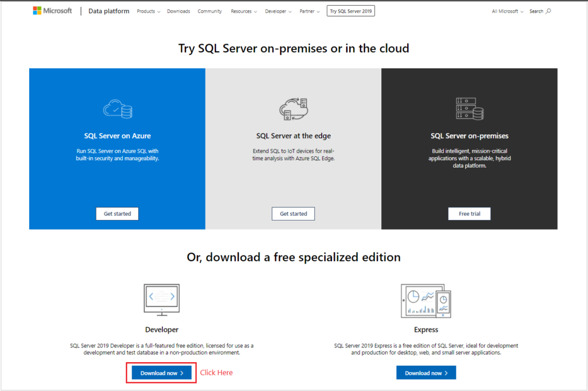Click the 'SQL Server on Azure' heading

[x=117, y=136]
